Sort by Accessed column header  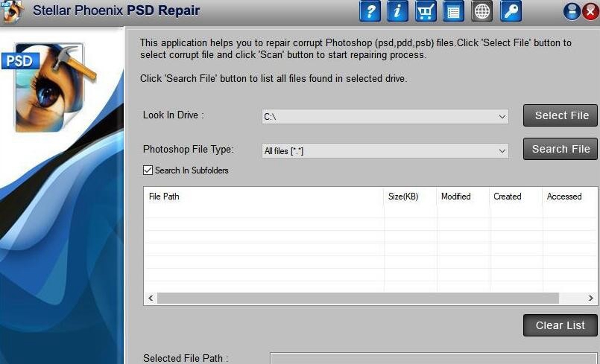(569, 197)
